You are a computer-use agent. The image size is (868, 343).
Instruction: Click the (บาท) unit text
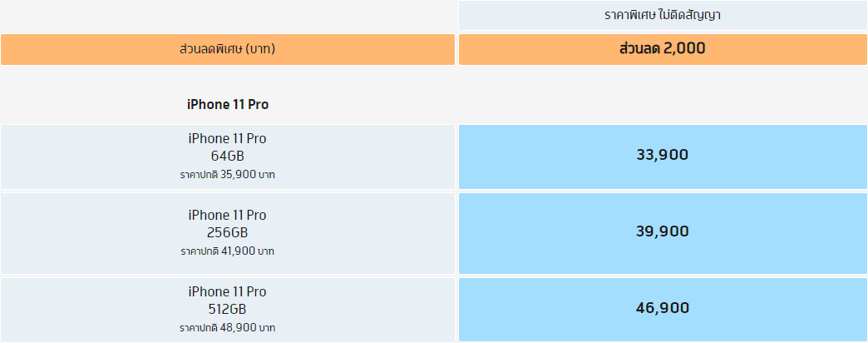point(259,49)
